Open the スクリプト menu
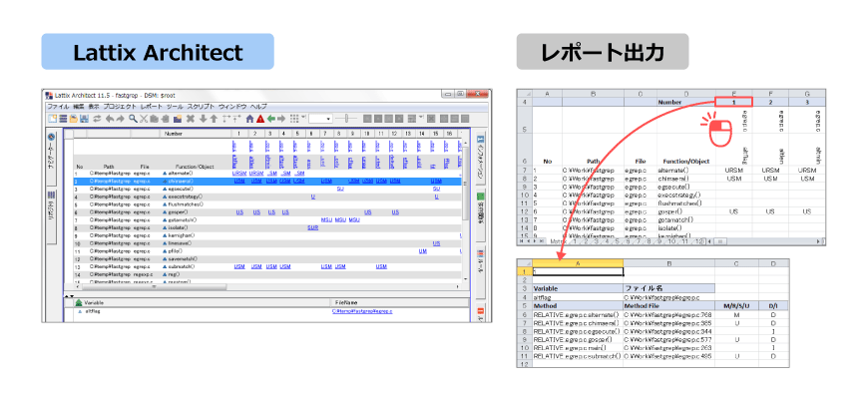Image resolution: width=868 pixels, height=399 pixels. (201, 107)
